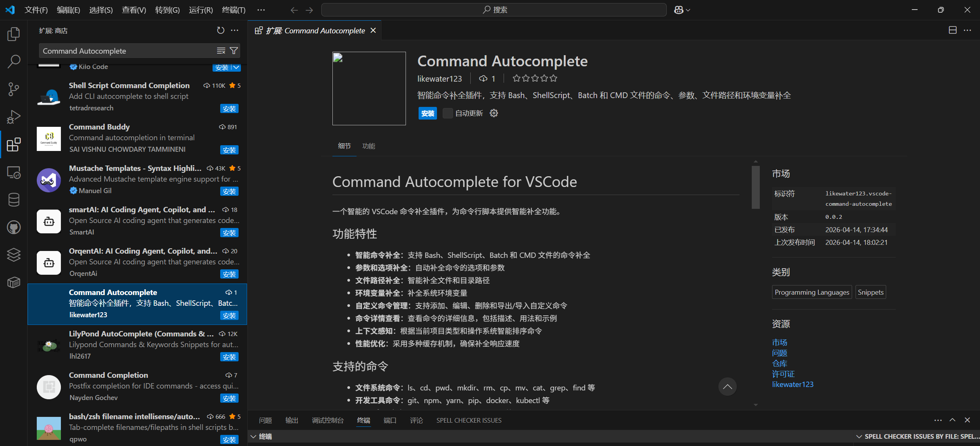Open the 运行(R) menu
This screenshot has height=446, width=980.
201,10
